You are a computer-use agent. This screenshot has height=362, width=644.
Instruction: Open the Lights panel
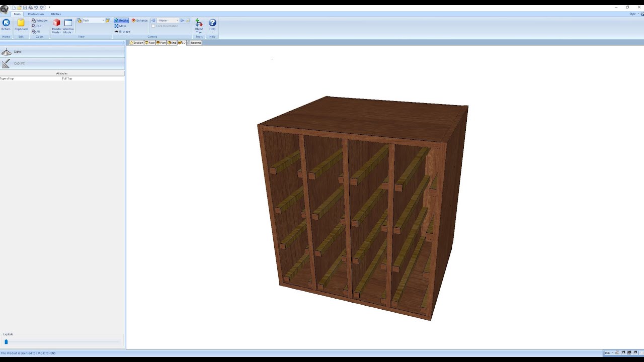(x=62, y=52)
